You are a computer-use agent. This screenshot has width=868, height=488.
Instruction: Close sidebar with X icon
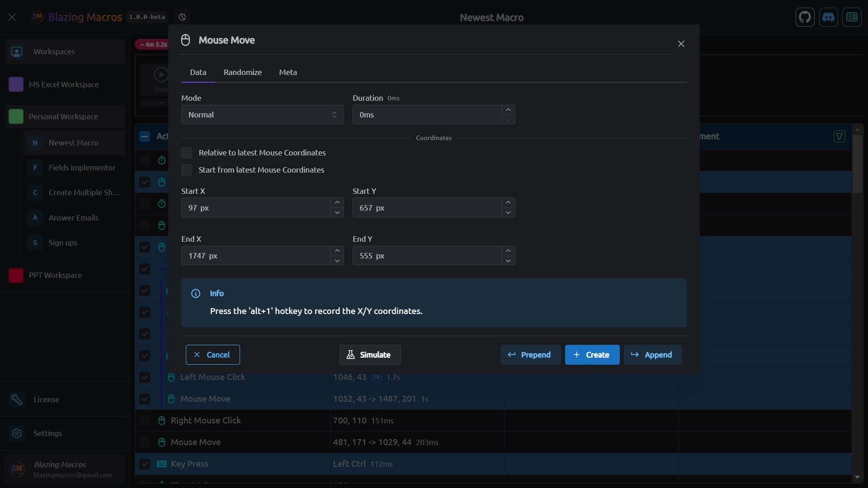[x=12, y=17]
